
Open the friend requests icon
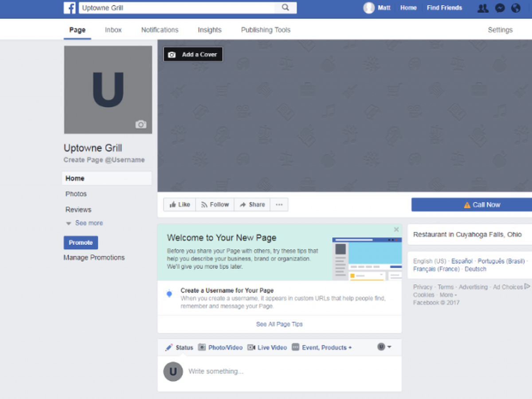coord(483,8)
